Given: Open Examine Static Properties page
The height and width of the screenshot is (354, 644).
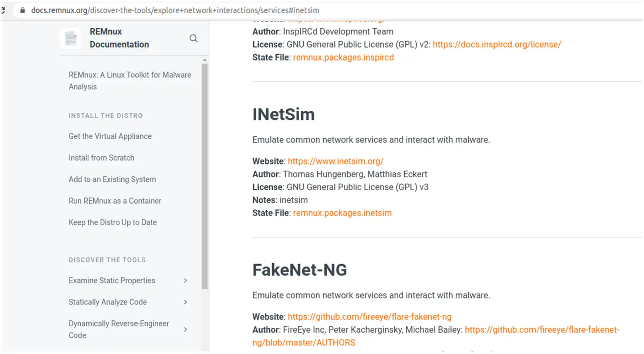Looking at the screenshot, I should (112, 281).
